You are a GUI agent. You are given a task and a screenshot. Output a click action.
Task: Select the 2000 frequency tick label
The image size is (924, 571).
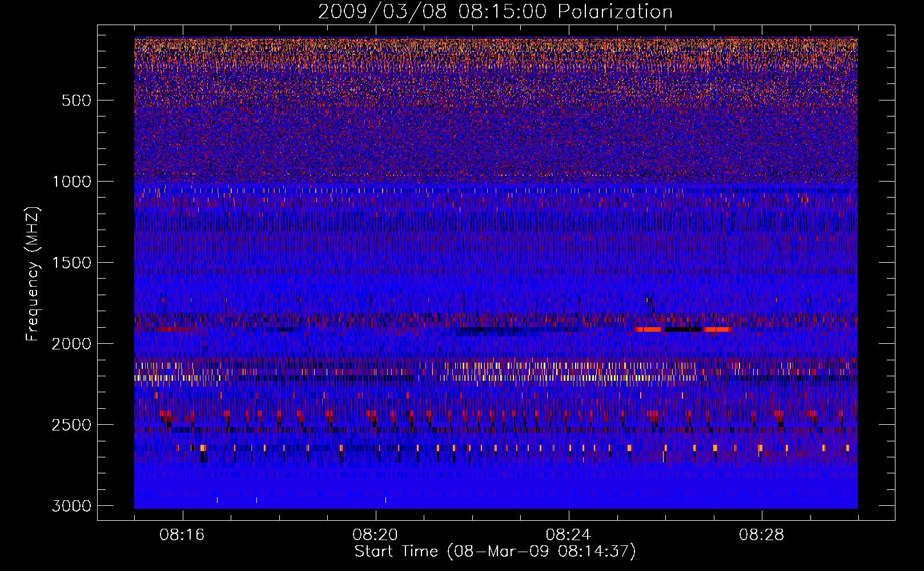point(71,344)
